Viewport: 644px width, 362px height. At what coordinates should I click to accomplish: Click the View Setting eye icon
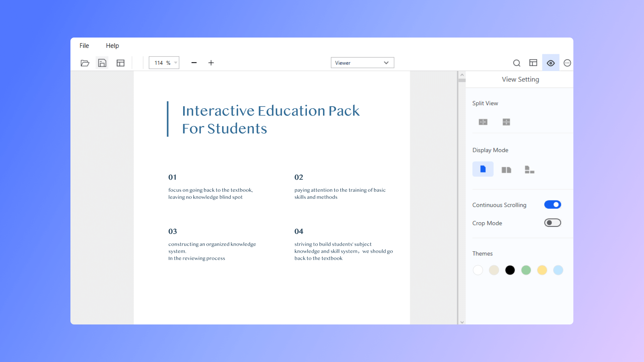[550, 63]
